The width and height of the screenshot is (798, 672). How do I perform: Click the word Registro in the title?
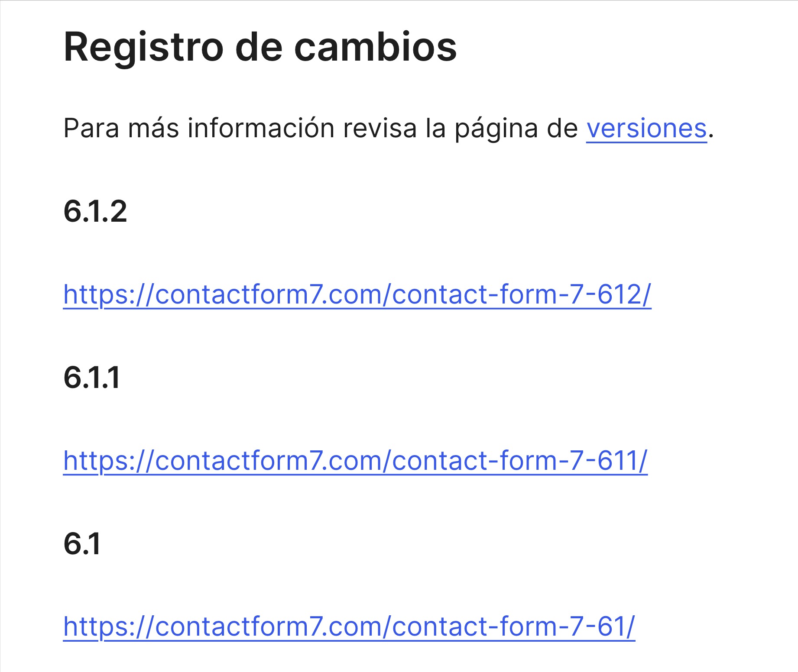point(143,47)
